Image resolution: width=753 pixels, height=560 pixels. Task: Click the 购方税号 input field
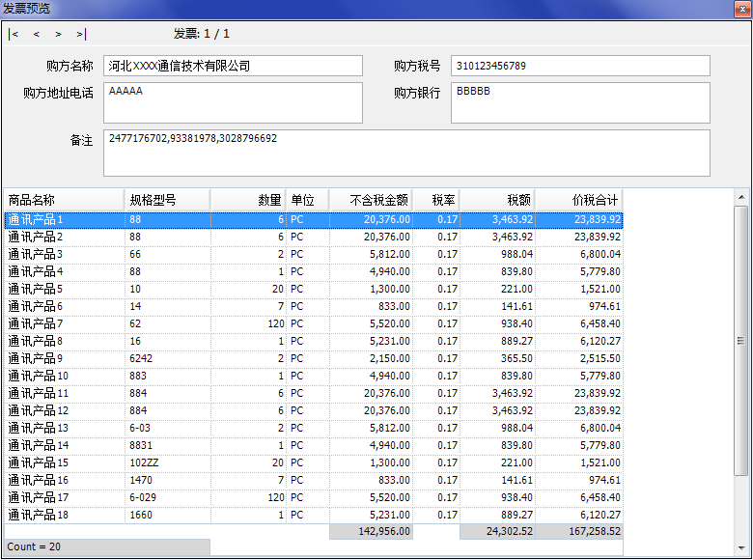pyautogui.click(x=580, y=66)
